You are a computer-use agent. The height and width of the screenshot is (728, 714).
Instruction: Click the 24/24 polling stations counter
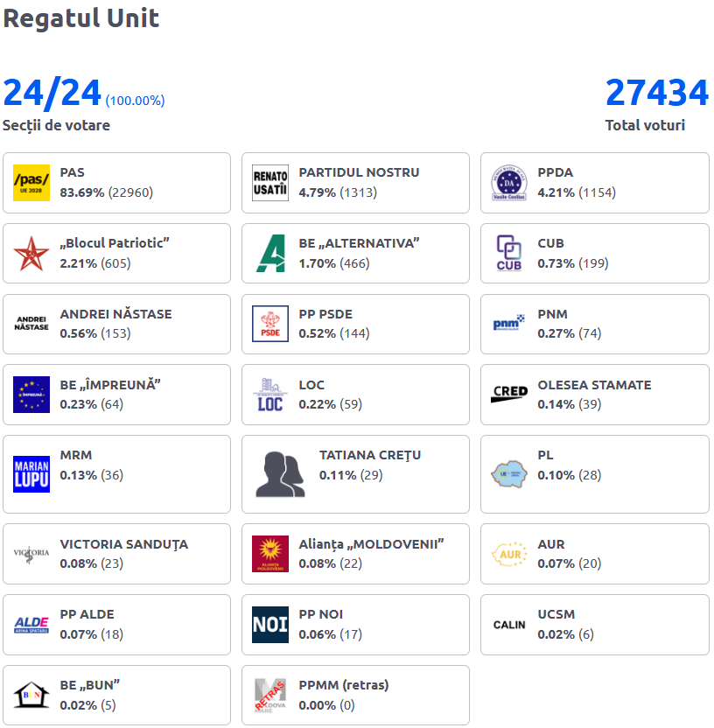click(52, 93)
